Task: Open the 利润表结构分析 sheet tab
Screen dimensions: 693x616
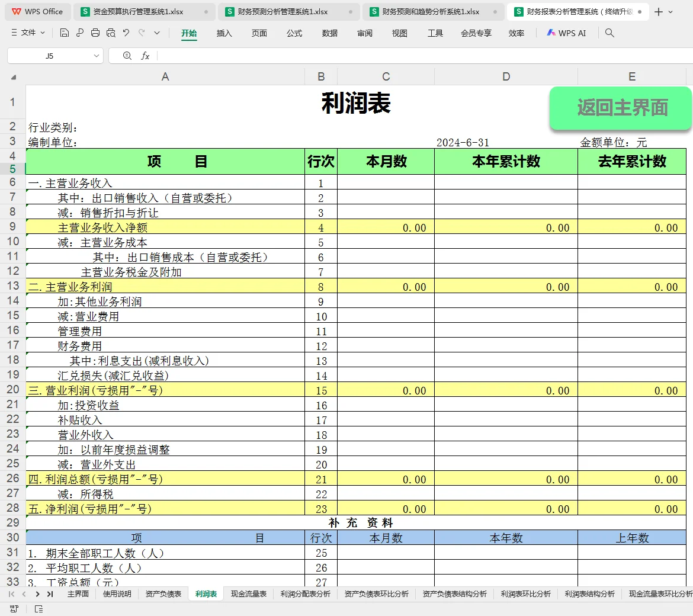Action: coord(589,594)
